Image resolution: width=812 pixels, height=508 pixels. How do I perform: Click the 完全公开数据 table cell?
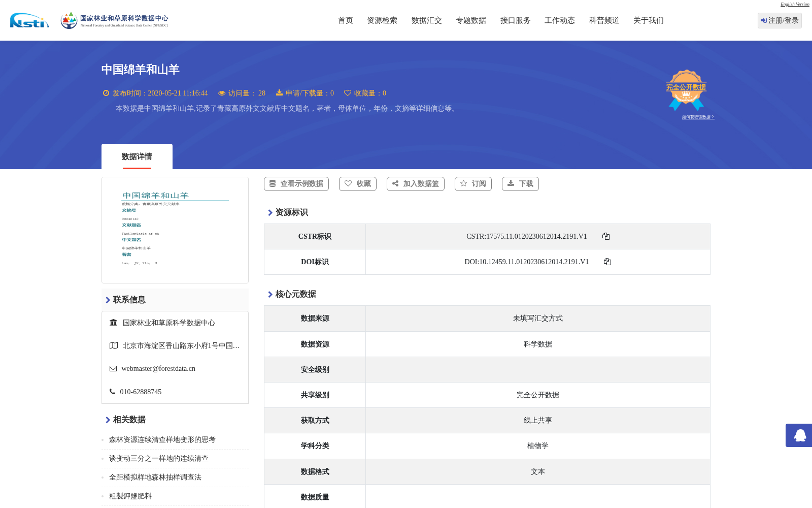[538, 395]
